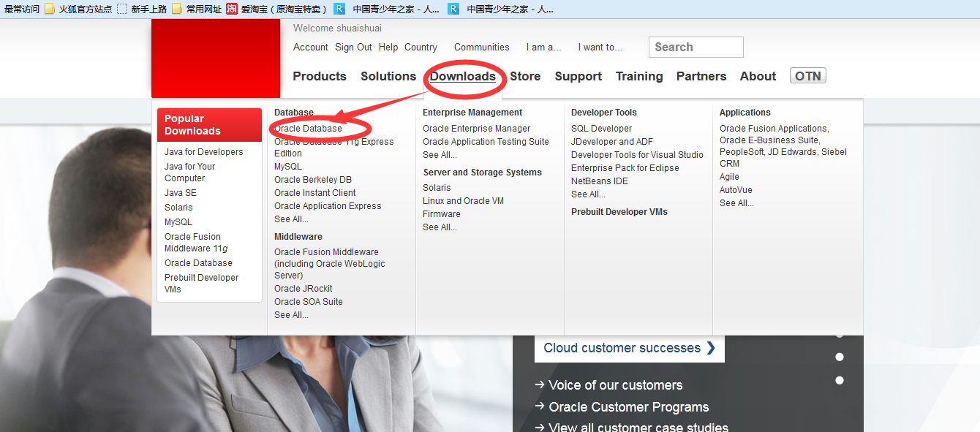The width and height of the screenshot is (980, 432).
Task: Open SQL Developer download link
Action: [601, 129]
